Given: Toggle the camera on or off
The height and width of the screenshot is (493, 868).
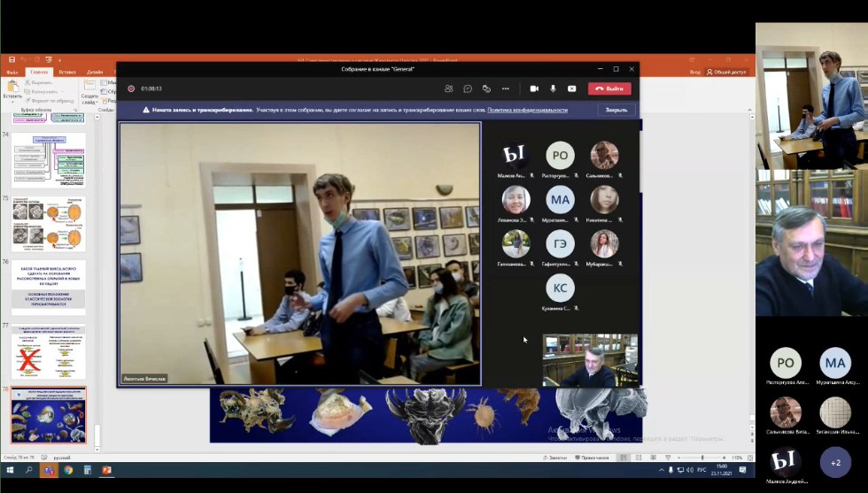Looking at the screenshot, I should (534, 89).
